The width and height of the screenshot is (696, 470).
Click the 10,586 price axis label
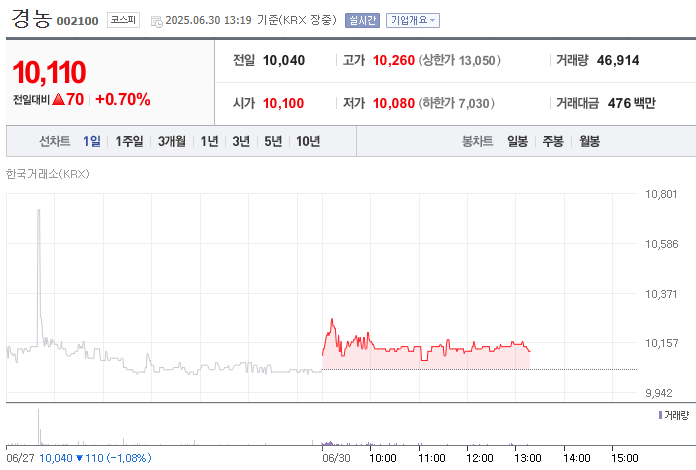tap(661, 244)
